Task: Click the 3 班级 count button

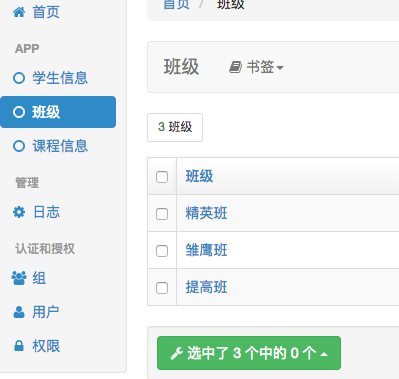Action: click(x=175, y=127)
